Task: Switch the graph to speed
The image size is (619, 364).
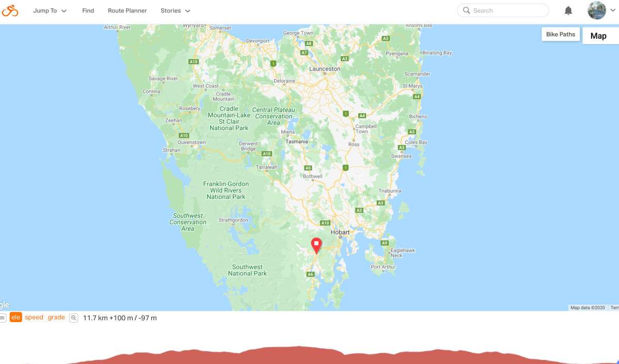Action: pyautogui.click(x=34, y=318)
